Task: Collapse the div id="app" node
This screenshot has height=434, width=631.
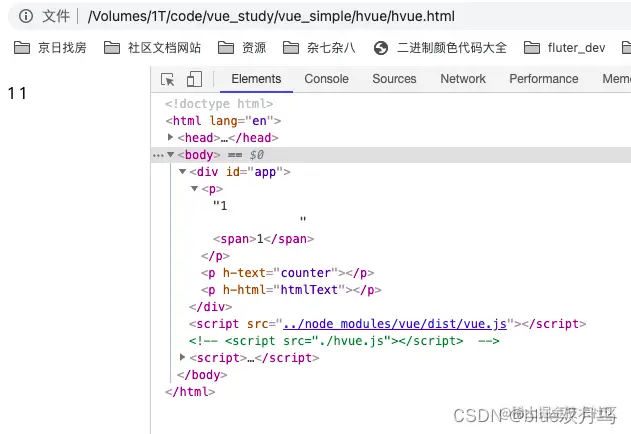Action: 182,172
